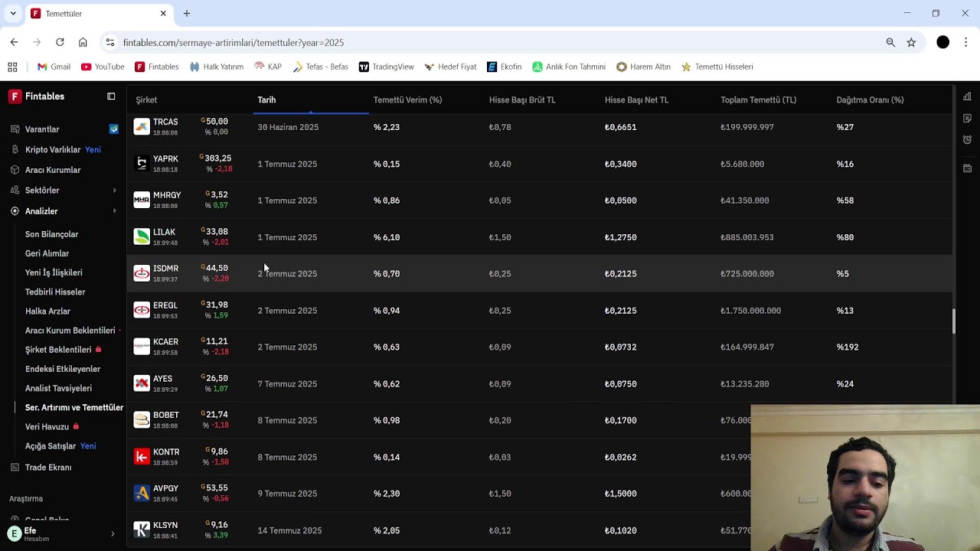Click the zoom magnifier icon in address bar
Image resolution: width=980 pixels, height=551 pixels.
(x=890, y=42)
